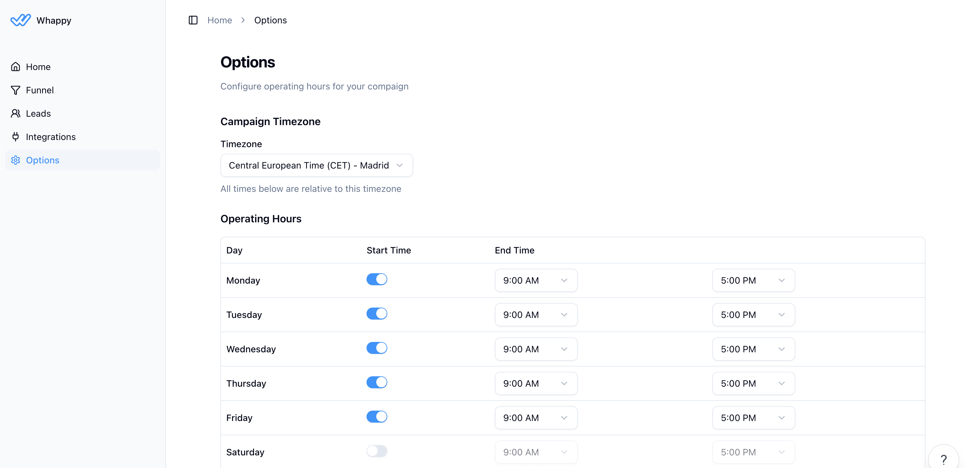The width and height of the screenshot is (980, 468).
Task: Disable operating hours for Monday
Action: (377, 279)
